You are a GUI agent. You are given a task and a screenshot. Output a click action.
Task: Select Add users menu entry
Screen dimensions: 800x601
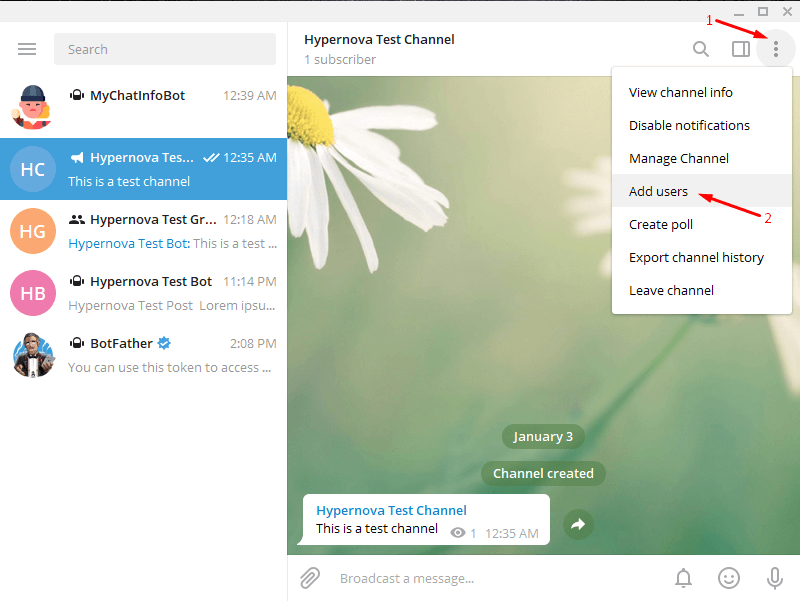pos(658,191)
